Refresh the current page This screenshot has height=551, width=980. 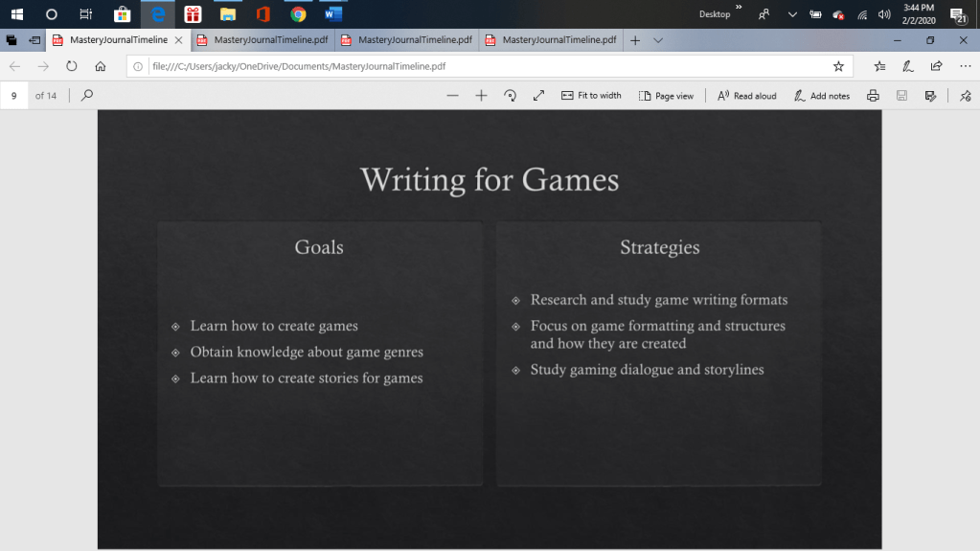[x=71, y=66]
